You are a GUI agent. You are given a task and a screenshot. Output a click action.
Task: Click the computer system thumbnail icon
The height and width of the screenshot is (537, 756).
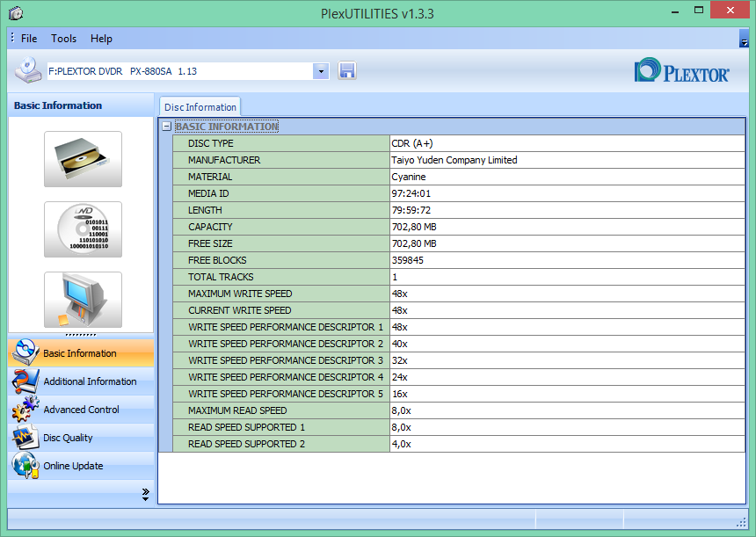pos(83,300)
